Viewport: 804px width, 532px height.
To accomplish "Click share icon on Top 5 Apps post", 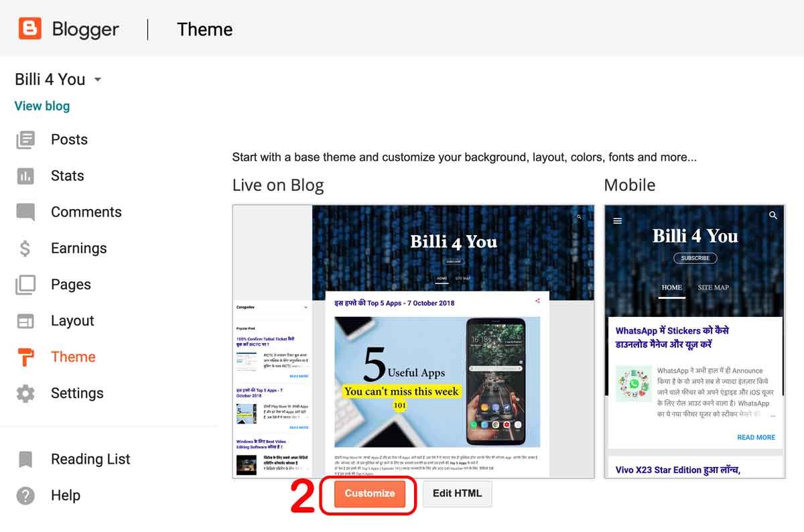I will [537, 302].
